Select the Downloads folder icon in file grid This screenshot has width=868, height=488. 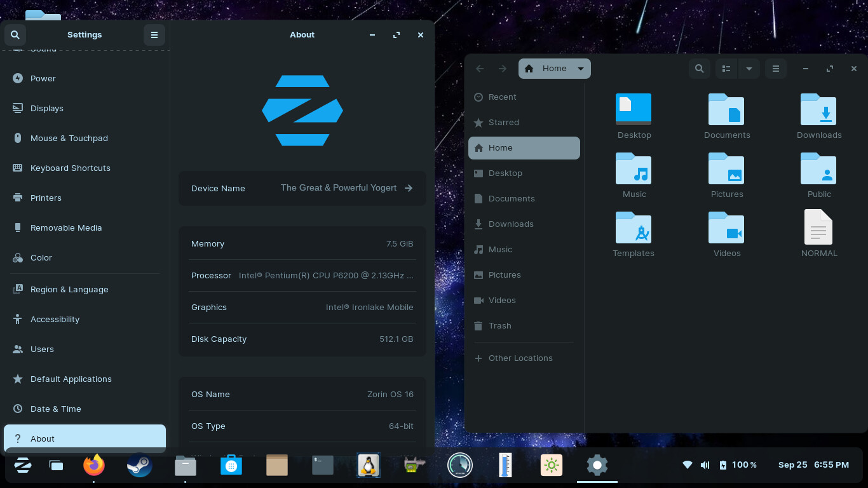(x=818, y=109)
